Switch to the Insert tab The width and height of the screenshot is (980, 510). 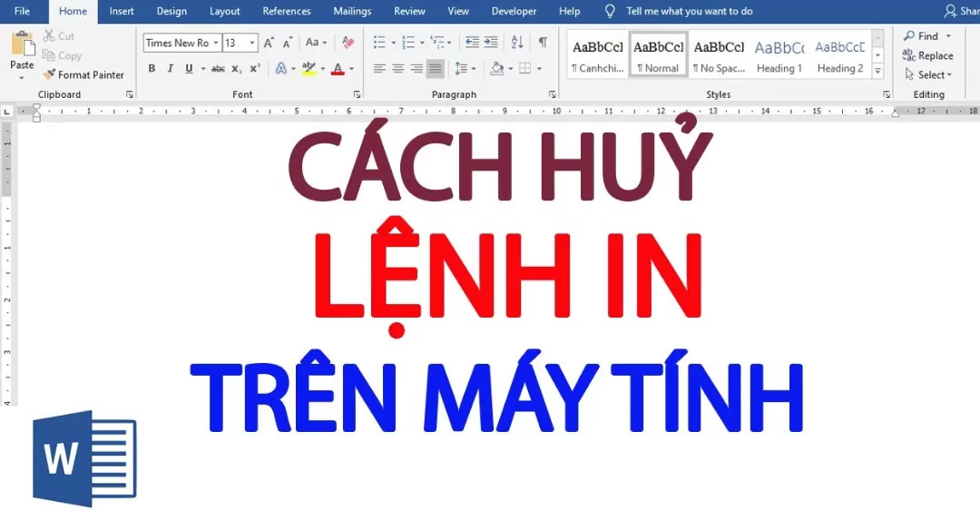[x=122, y=11]
